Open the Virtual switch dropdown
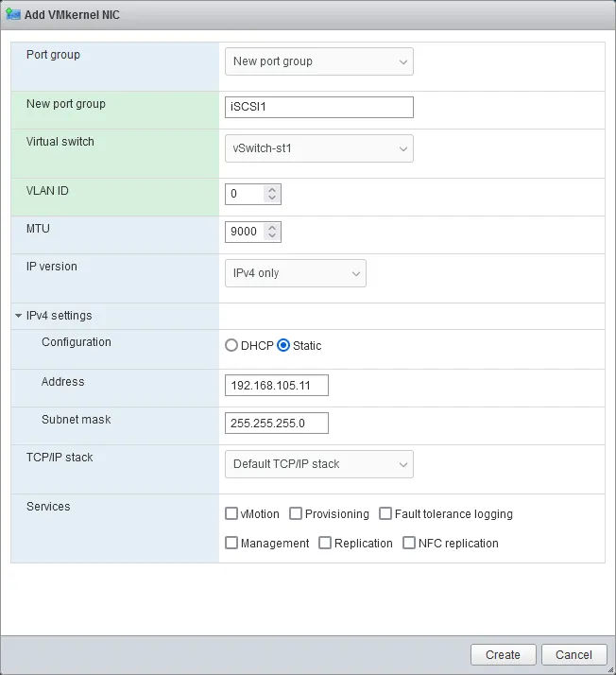The width and height of the screenshot is (616, 675). pyautogui.click(x=318, y=148)
